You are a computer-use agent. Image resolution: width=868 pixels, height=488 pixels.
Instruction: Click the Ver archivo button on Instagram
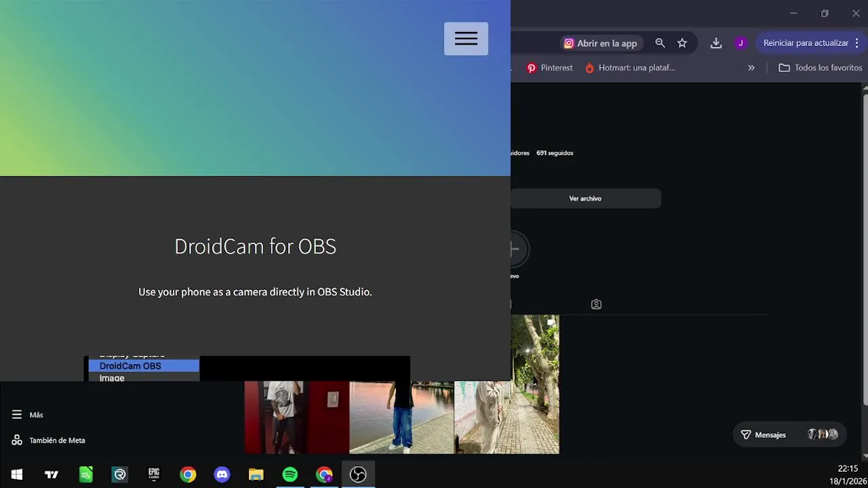[x=585, y=199]
